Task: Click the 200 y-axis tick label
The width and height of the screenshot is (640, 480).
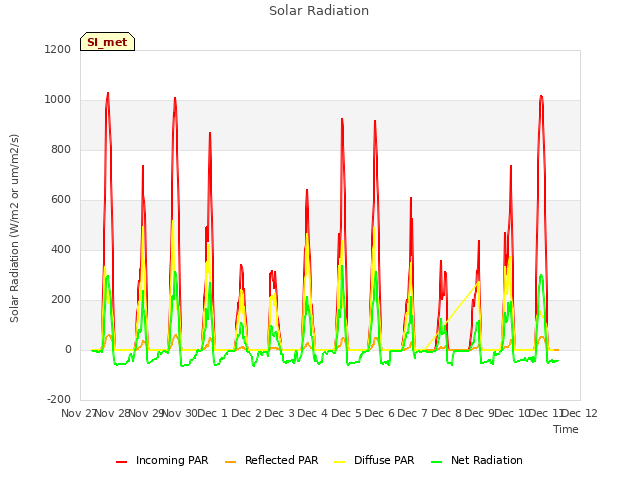Action: (61, 300)
